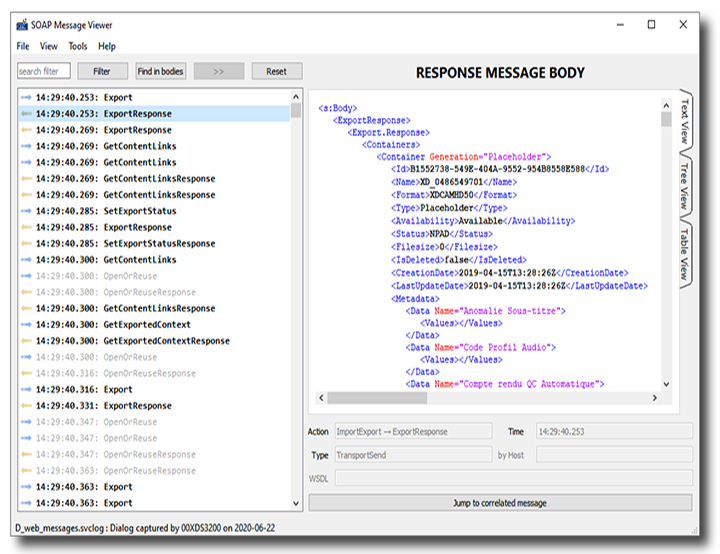Open the File menu

[23, 46]
